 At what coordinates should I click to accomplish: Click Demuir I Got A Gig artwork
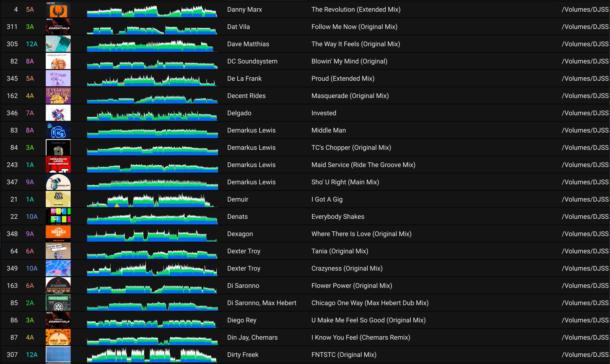pyautogui.click(x=58, y=199)
